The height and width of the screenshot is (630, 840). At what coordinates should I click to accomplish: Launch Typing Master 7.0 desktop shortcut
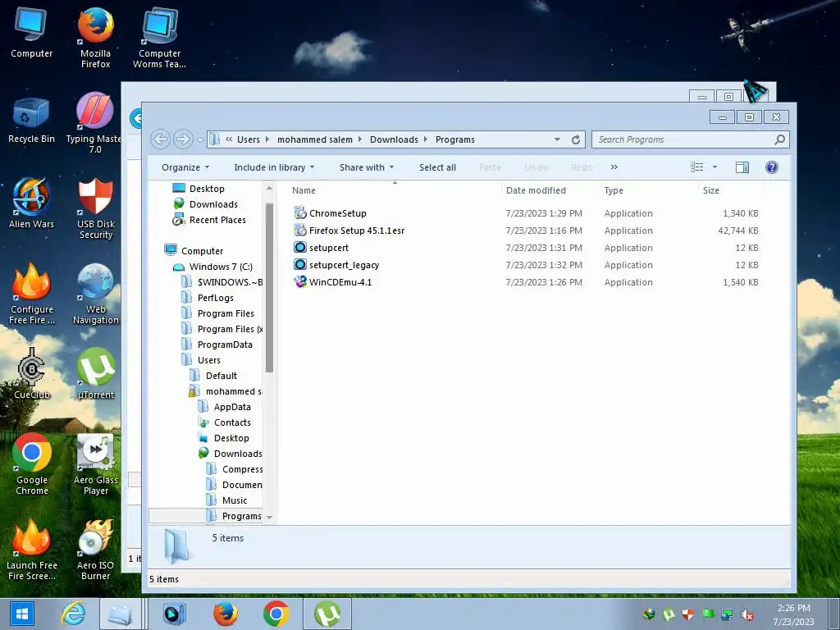(94, 123)
